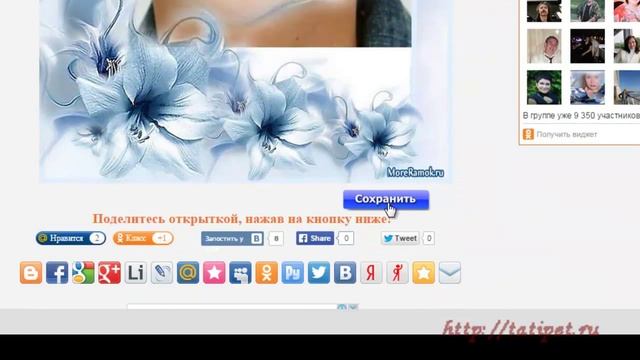Click the Facebook Share counter showing 0
The height and width of the screenshot is (360, 640).
(x=346, y=238)
